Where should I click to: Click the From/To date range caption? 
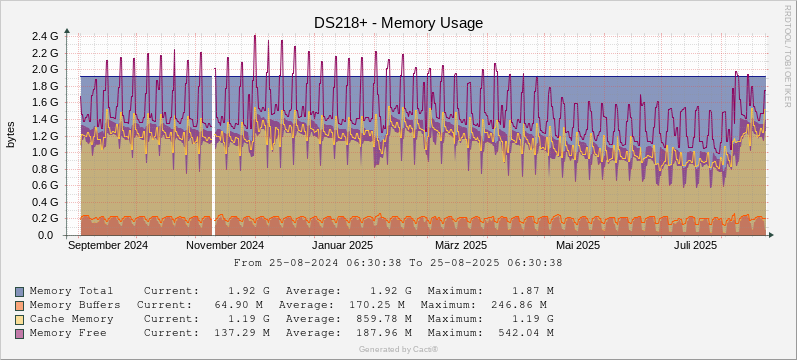coord(398,263)
